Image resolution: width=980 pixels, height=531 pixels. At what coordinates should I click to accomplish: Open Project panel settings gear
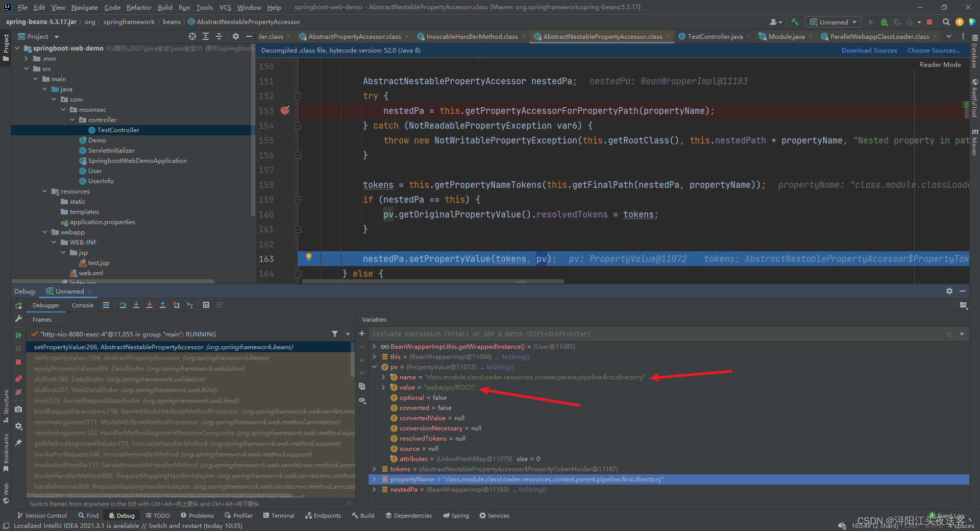click(235, 36)
